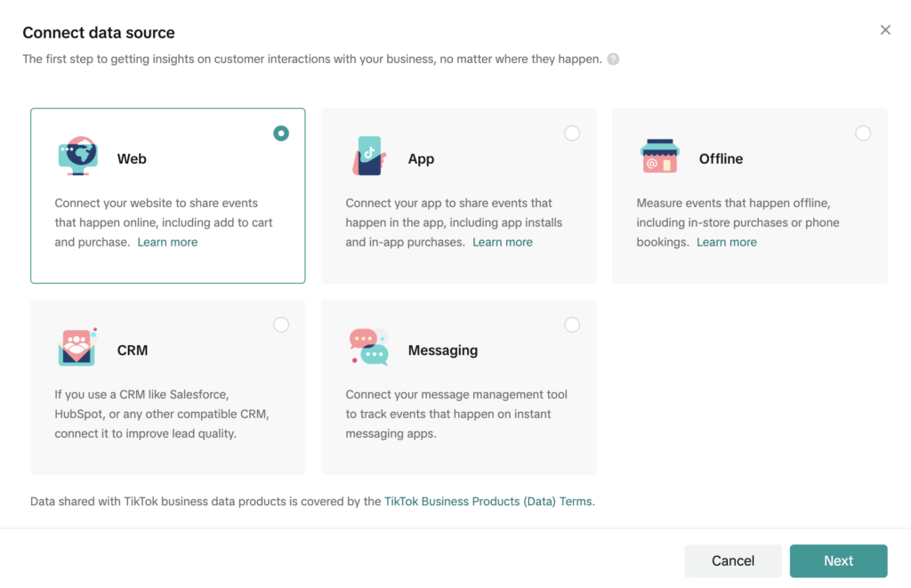Close the Connect data source dialog
Viewport: 911px width, 588px height.
(x=885, y=30)
